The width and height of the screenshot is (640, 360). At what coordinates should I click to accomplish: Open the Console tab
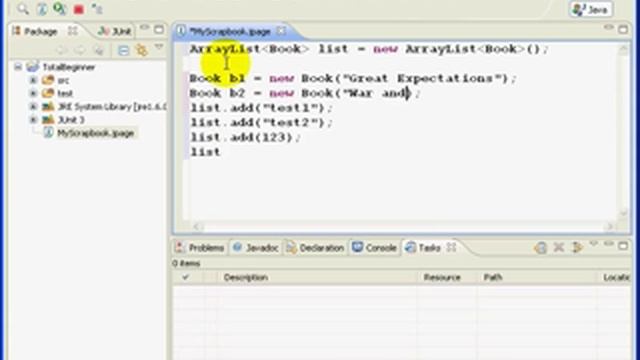(x=375, y=248)
